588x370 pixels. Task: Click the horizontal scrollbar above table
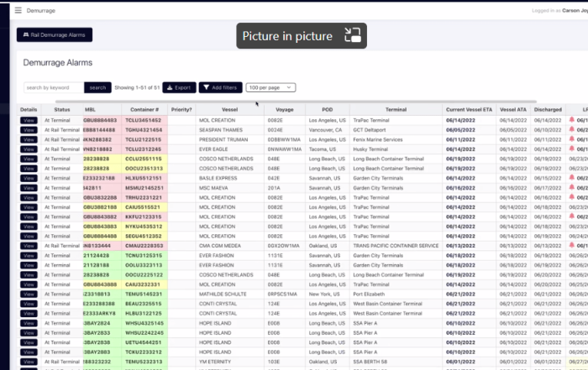(x=296, y=102)
